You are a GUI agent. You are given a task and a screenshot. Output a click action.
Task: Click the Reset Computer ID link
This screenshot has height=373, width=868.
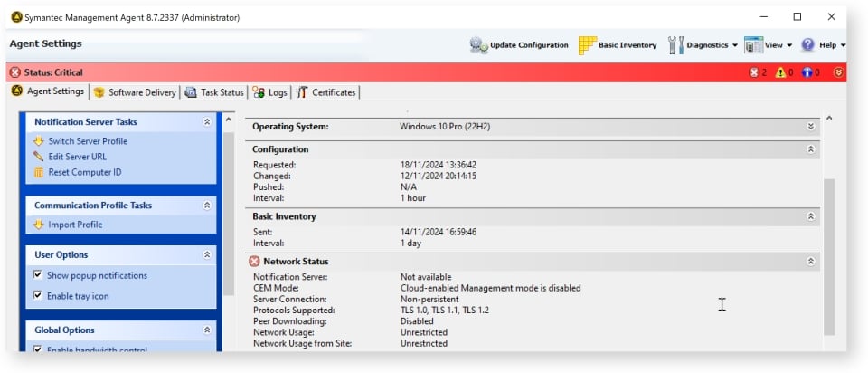(x=85, y=172)
